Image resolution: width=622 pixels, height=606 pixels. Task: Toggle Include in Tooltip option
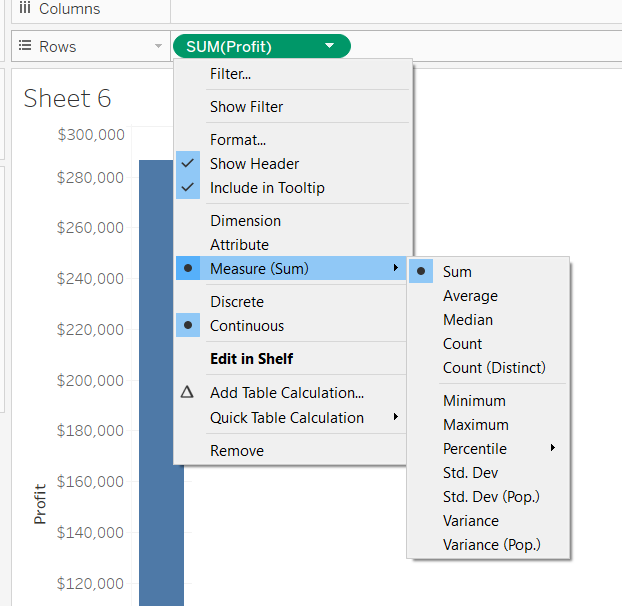click(267, 188)
